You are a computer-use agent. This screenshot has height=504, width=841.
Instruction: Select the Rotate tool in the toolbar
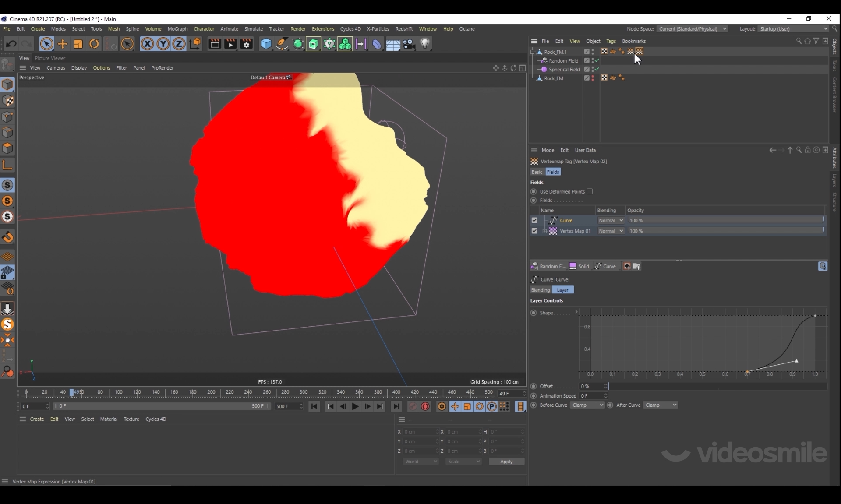tap(94, 44)
